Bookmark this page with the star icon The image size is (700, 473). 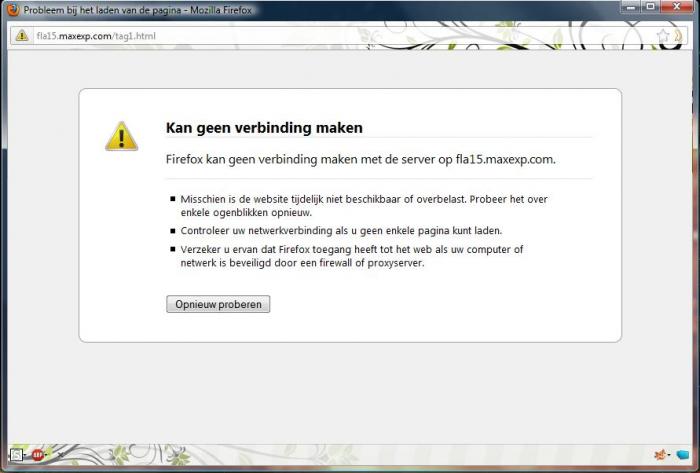[x=663, y=36]
